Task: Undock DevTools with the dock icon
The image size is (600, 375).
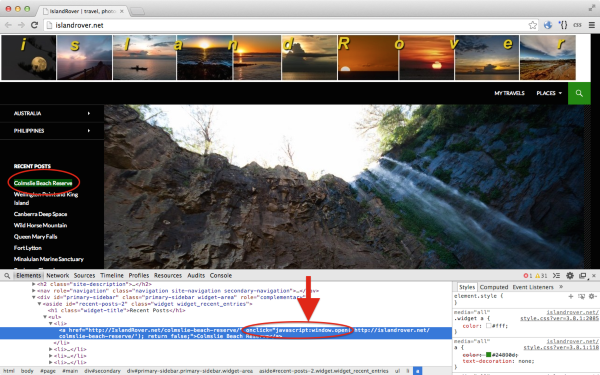Action: [x=582, y=276]
